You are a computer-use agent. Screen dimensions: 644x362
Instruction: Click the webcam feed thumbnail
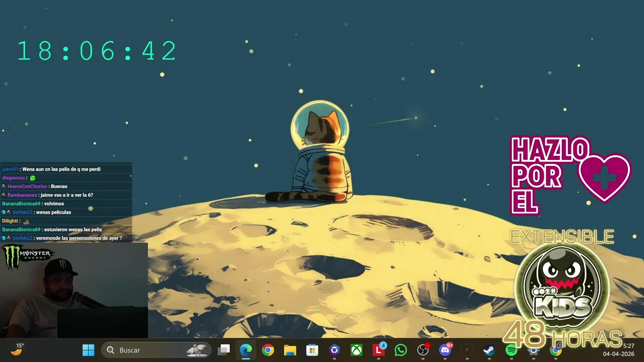coord(74,290)
